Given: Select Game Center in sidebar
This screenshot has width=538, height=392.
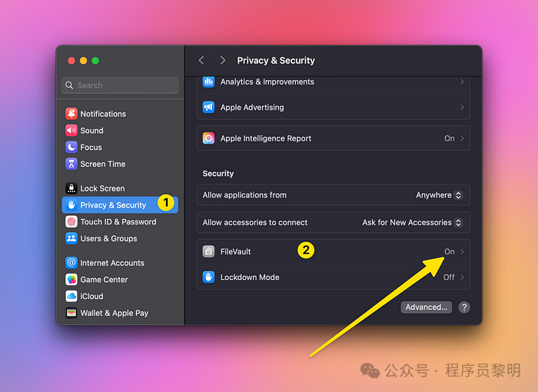Looking at the screenshot, I should [120, 280].
